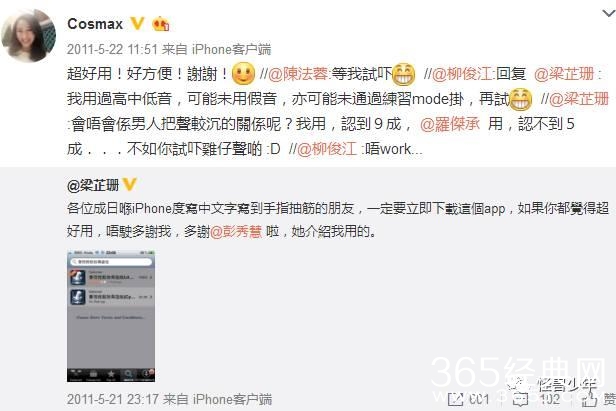
Task: Open Cosmax profile avatar photo
Action: pyautogui.click(x=29, y=35)
